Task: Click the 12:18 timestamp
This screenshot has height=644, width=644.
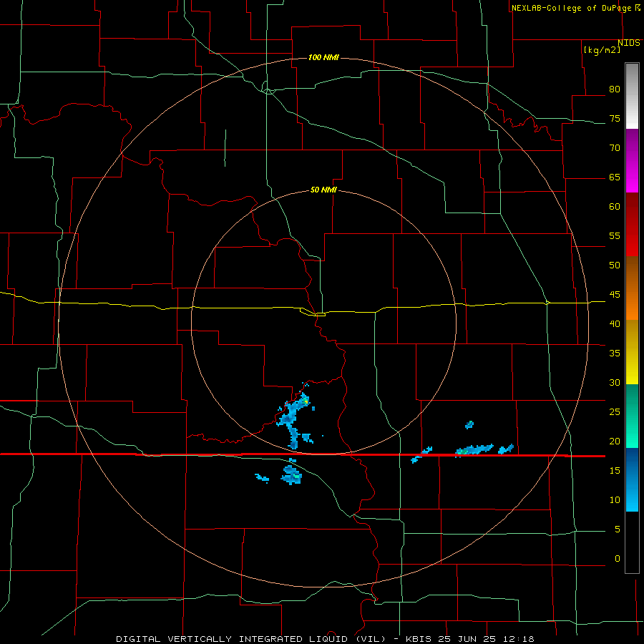Action: 518,639
